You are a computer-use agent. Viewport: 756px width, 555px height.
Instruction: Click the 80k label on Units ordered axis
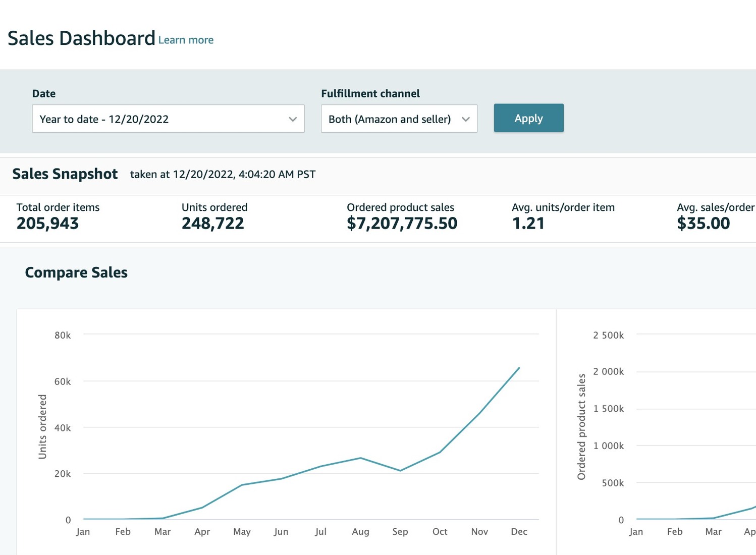[x=63, y=335]
